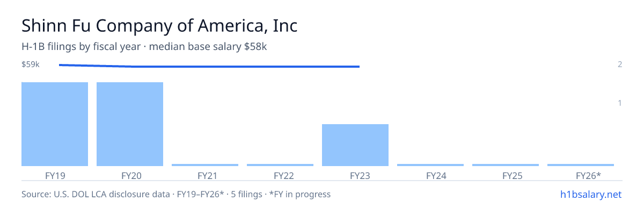Click the right axis value 2

[x=620, y=64]
